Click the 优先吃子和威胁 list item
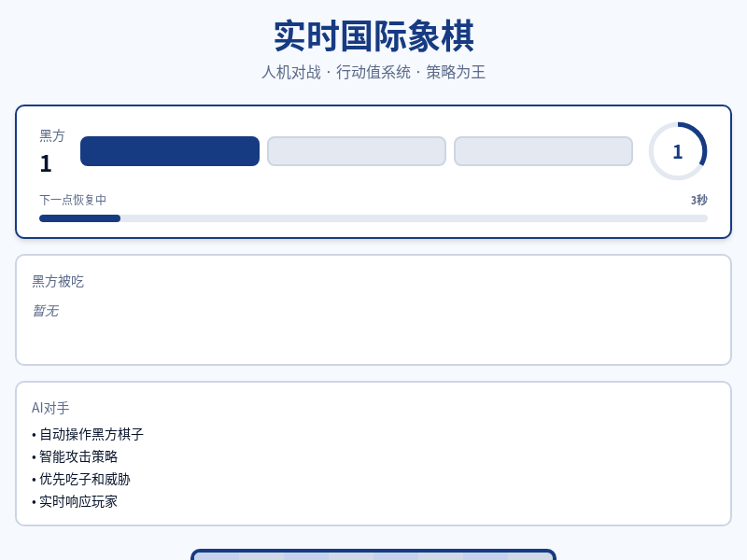Viewport: 747px width, 560px height. (x=84, y=479)
